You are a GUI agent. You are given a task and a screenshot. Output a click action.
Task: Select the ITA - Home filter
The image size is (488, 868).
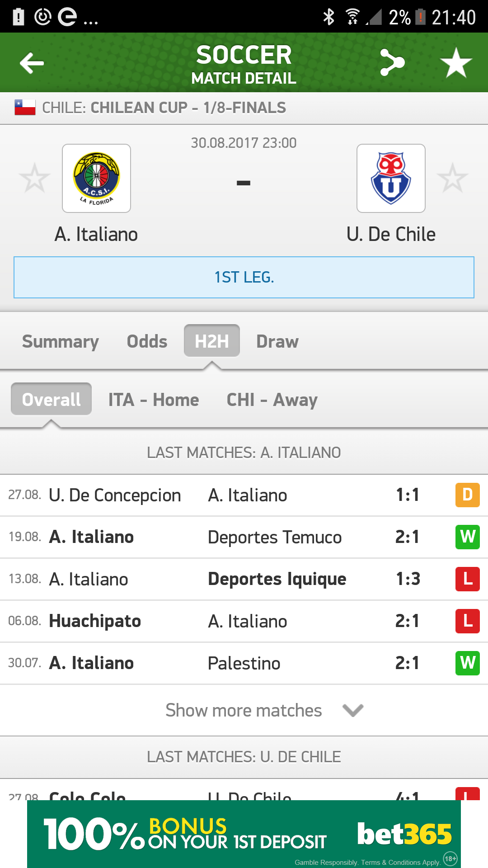click(154, 400)
